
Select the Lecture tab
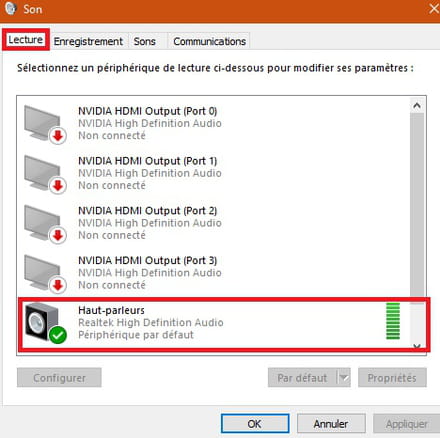click(x=26, y=40)
